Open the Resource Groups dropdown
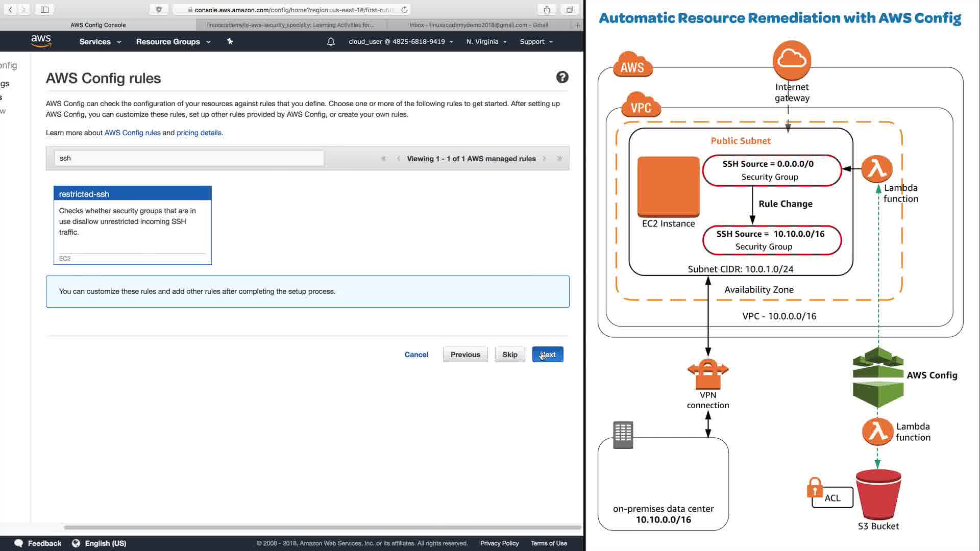 click(x=173, y=42)
